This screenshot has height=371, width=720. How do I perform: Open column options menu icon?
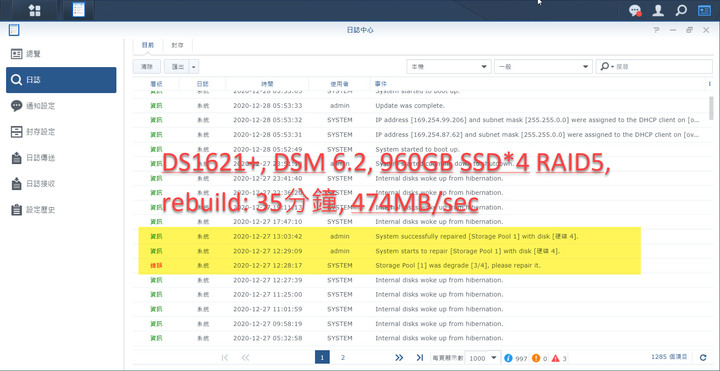coord(709,84)
